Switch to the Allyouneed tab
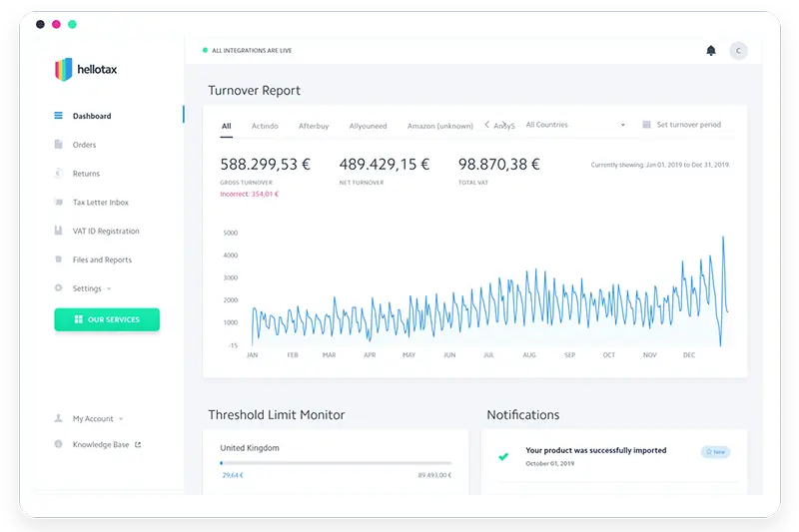This screenshot has height=532, width=799. (x=368, y=126)
